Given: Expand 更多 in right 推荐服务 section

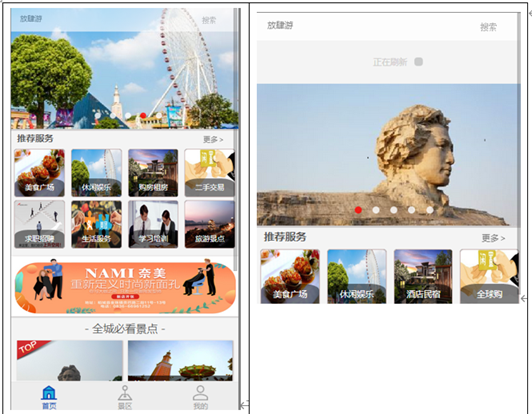Looking at the screenshot, I should pyautogui.click(x=493, y=238).
